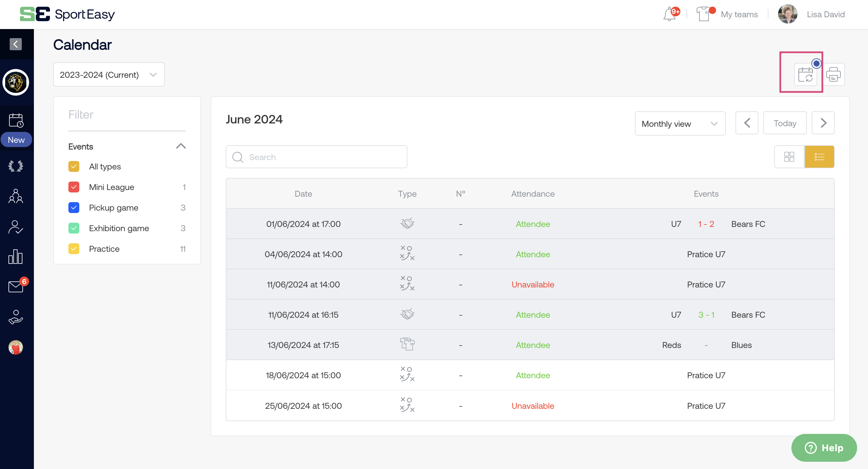Open the championship laurel icon
The image size is (868, 469).
point(15,166)
